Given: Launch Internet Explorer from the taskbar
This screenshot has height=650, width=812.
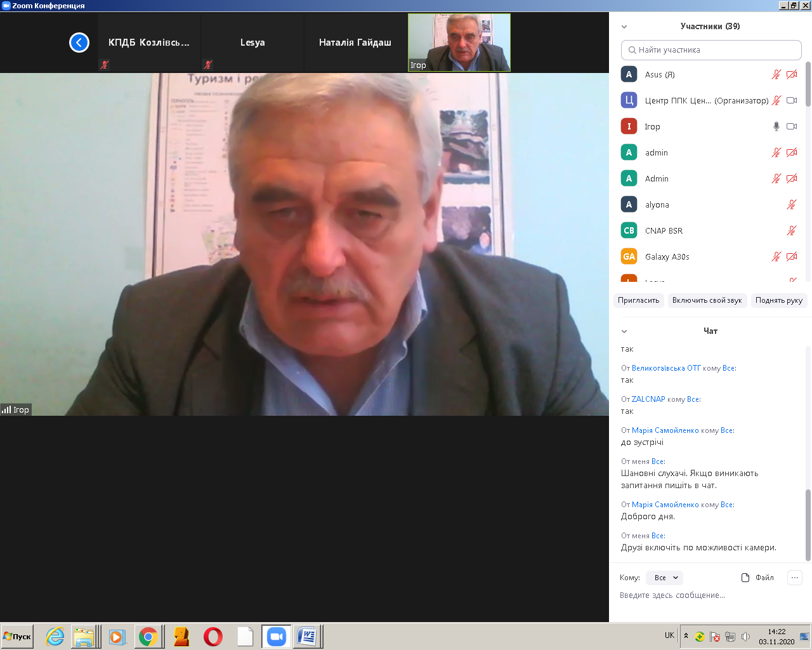Looking at the screenshot, I should click(x=55, y=636).
